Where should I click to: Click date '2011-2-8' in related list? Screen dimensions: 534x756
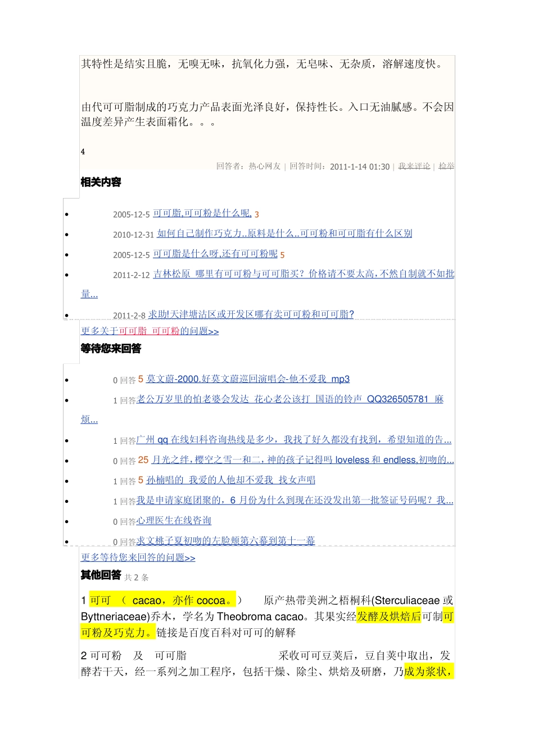pos(129,316)
